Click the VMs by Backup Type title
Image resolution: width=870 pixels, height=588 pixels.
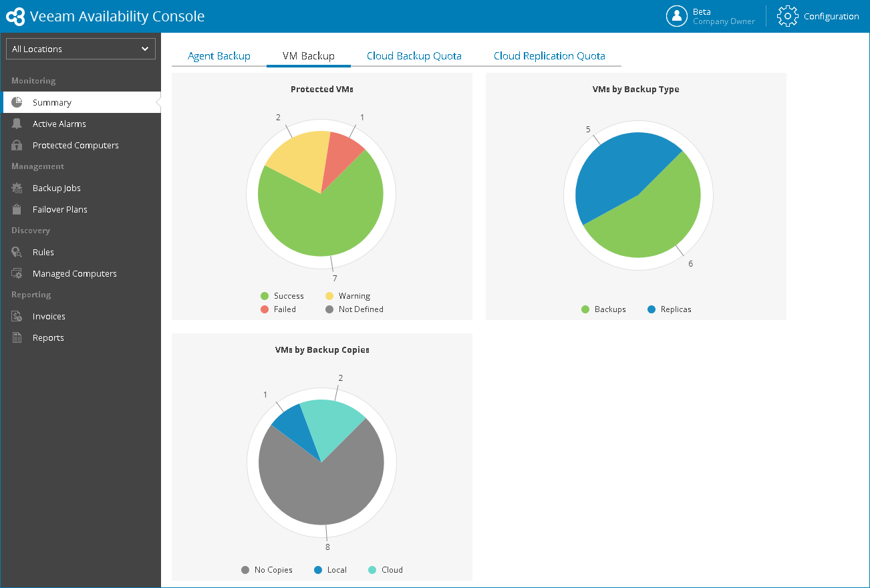pyautogui.click(x=636, y=89)
